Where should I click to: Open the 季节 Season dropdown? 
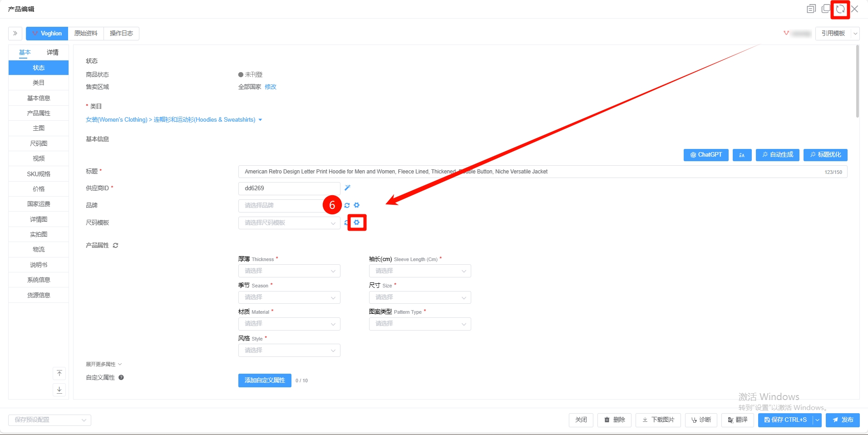point(289,297)
